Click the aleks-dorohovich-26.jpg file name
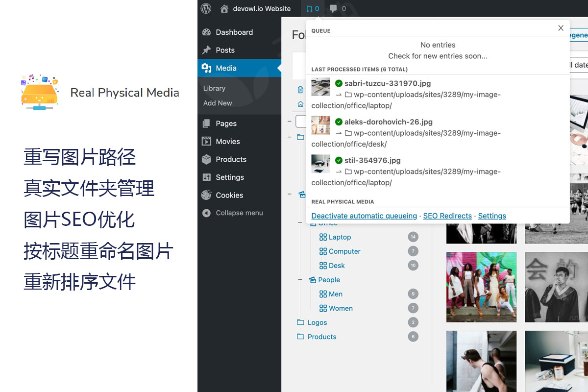The width and height of the screenshot is (588, 392). tap(389, 122)
